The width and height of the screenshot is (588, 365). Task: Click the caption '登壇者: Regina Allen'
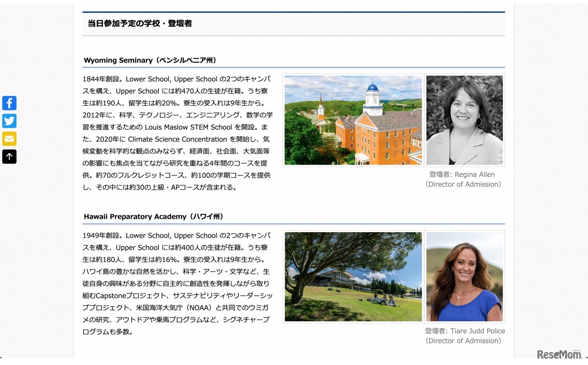[462, 175]
